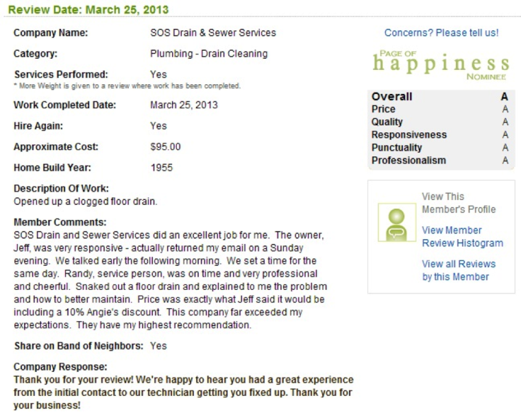
Task: Click the Responsiveness grade row
Action: [440, 134]
